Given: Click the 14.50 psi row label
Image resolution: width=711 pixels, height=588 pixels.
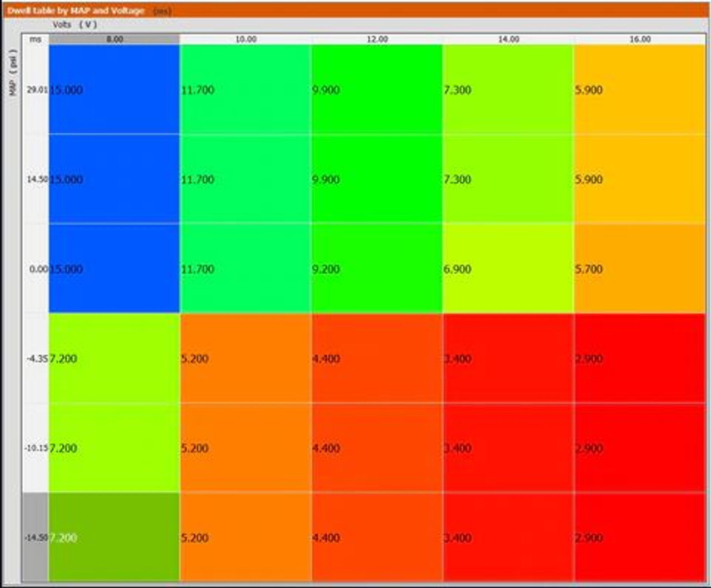Looking at the screenshot, I should pos(36,179).
